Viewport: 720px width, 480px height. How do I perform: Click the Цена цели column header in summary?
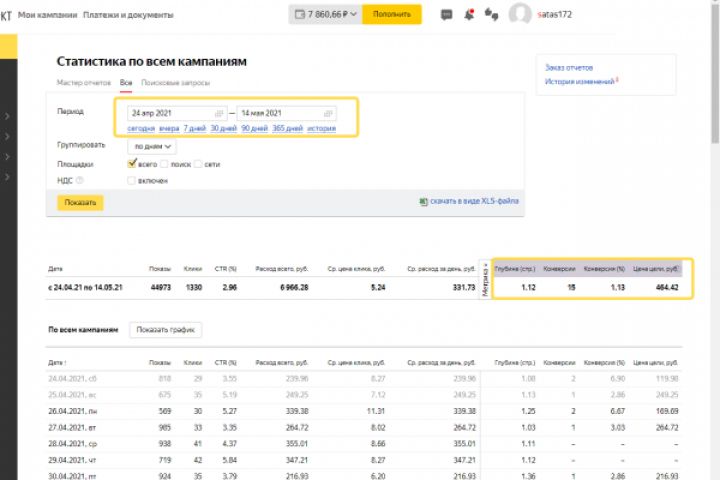pyautogui.click(x=656, y=269)
